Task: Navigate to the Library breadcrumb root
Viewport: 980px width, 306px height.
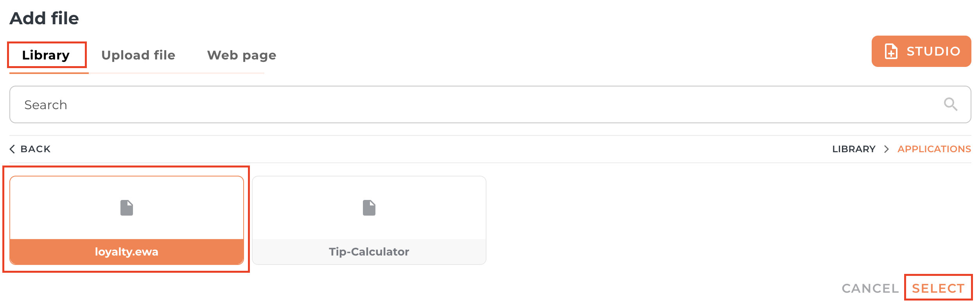Action: click(x=854, y=149)
